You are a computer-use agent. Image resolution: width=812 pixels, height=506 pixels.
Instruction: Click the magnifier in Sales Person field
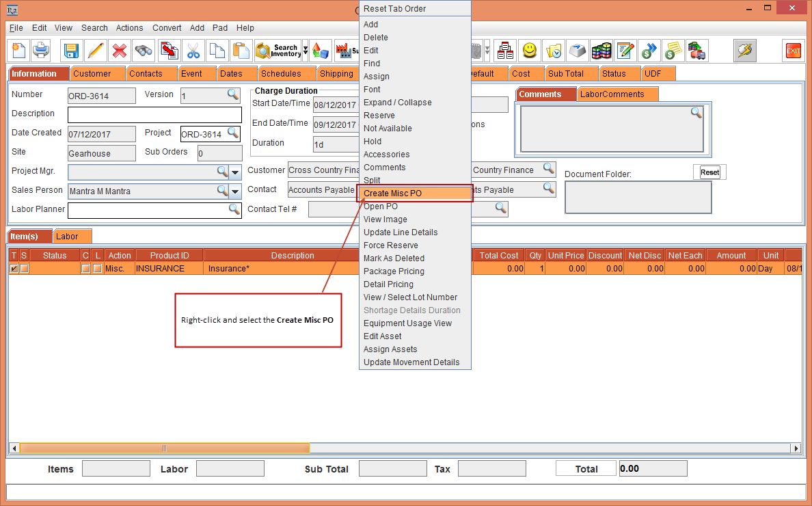222,190
